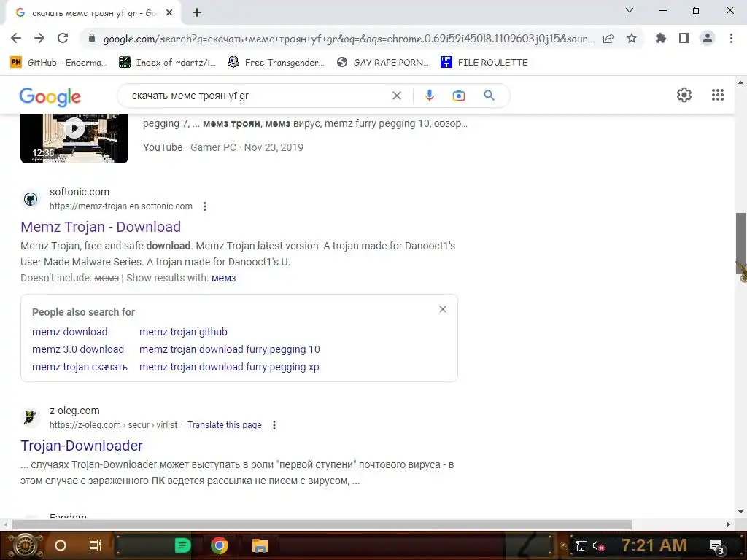Screen dimensions: 747x560
Task: Open notification center with 3 alerts
Action: point(717,546)
